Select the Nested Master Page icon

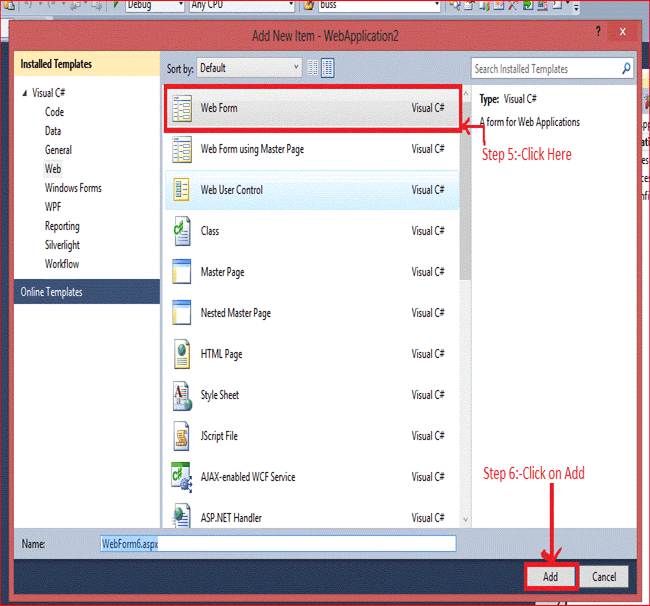pyautogui.click(x=182, y=313)
